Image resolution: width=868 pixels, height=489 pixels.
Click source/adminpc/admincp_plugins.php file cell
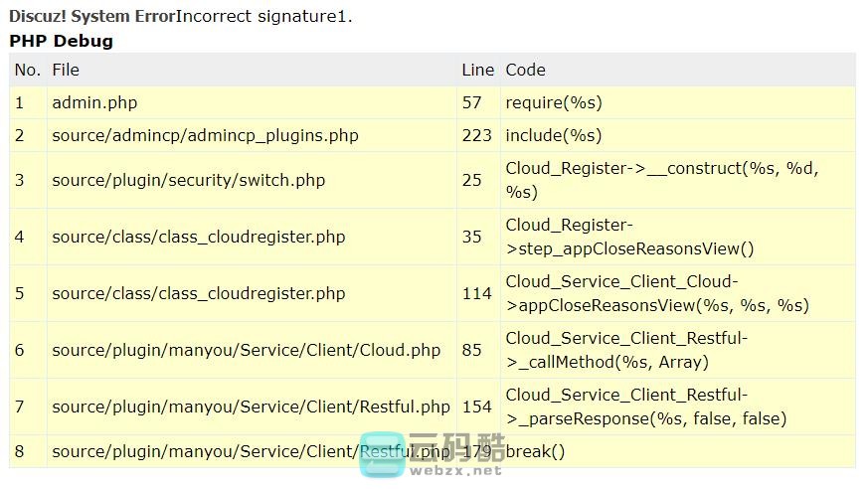(205, 135)
